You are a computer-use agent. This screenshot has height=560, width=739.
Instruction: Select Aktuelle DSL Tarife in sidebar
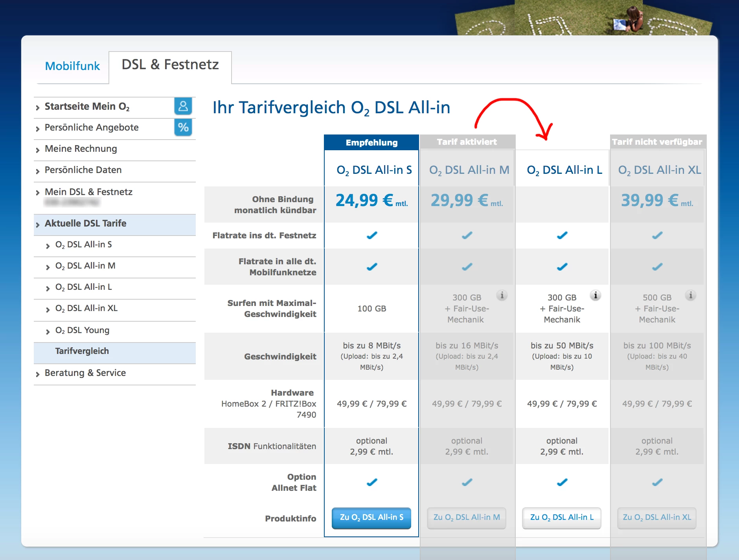pyautogui.click(x=115, y=225)
